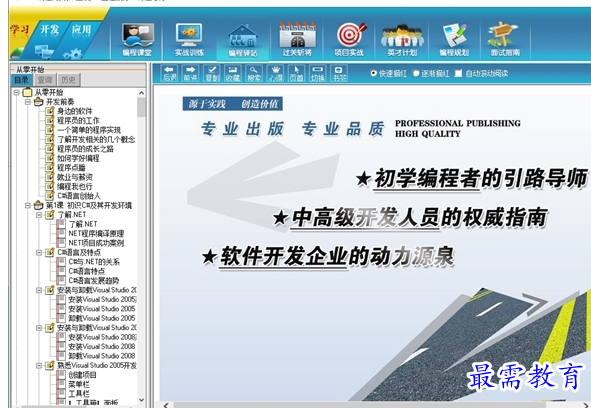Collapse the 熟悉Visual Studio 2005开发 node

pos(39,365)
